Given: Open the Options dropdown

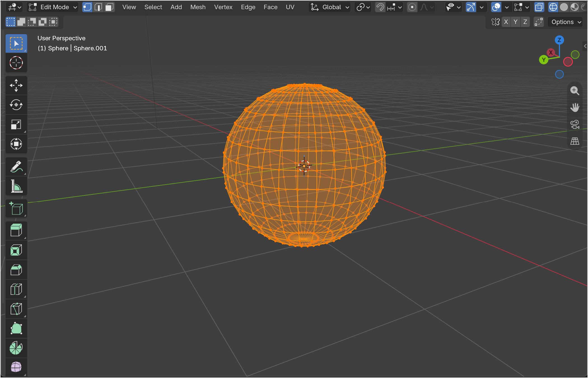Looking at the screenshot, I should coord(565,22).
